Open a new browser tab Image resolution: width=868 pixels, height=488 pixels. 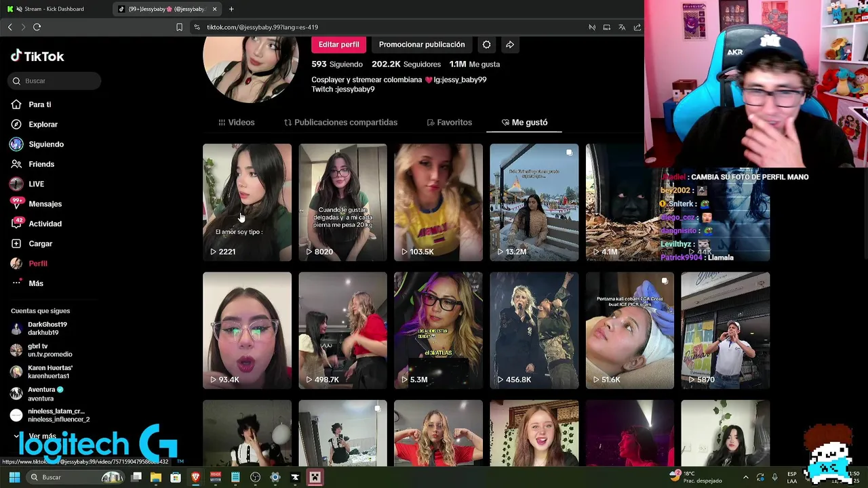(x=231, y=9)
